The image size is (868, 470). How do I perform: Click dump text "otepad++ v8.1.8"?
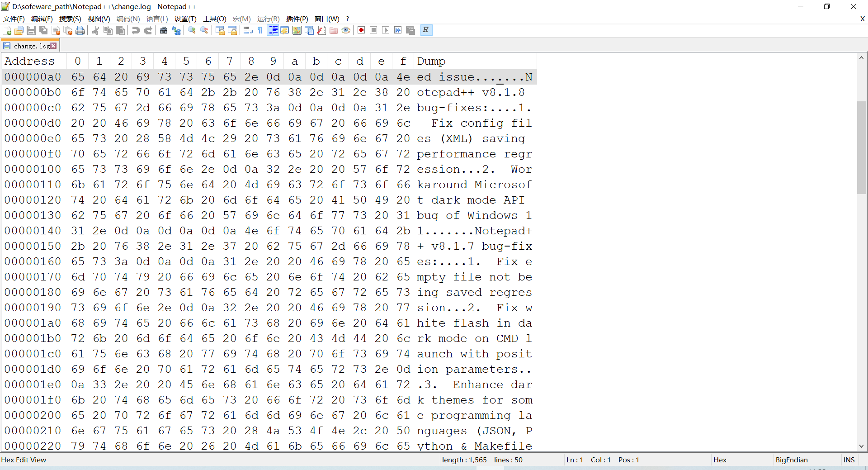(471, 92)
